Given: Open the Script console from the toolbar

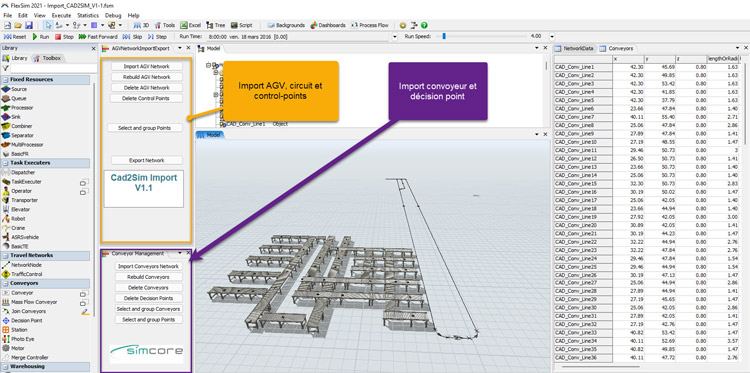Looking at the screenshot, I should pyautogui.click(x=242, y=25).
